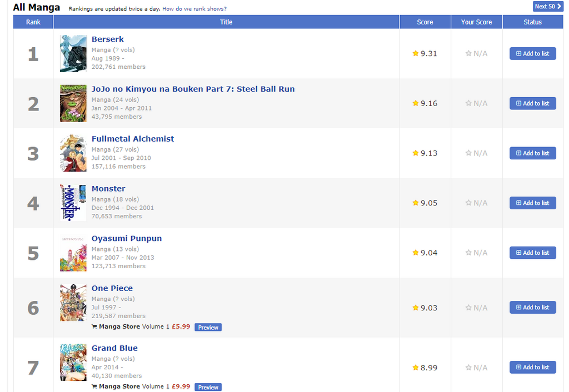The image size is (569, 392).
Task: Preview Grand Blue Volume 1
Action: point(208,387)
